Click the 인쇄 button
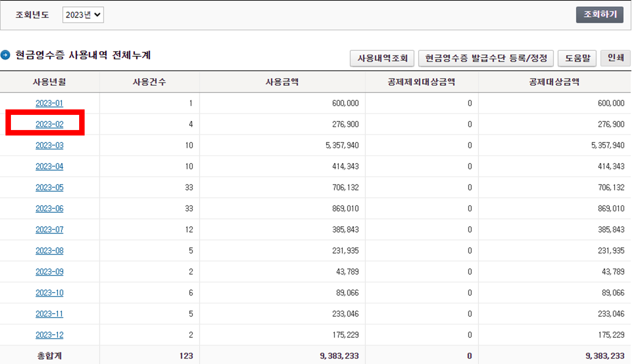The height and width of the screenshot is (364, 634). click(615, 58)
